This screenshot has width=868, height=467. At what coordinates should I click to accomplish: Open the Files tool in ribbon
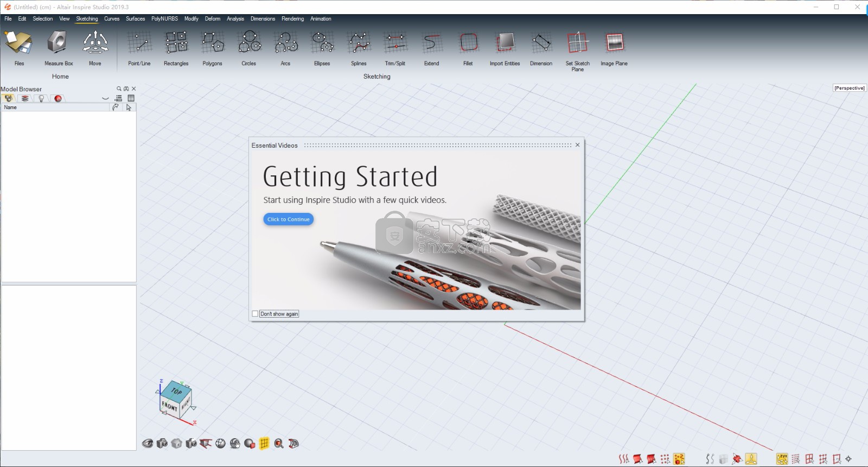click(19, 48)
